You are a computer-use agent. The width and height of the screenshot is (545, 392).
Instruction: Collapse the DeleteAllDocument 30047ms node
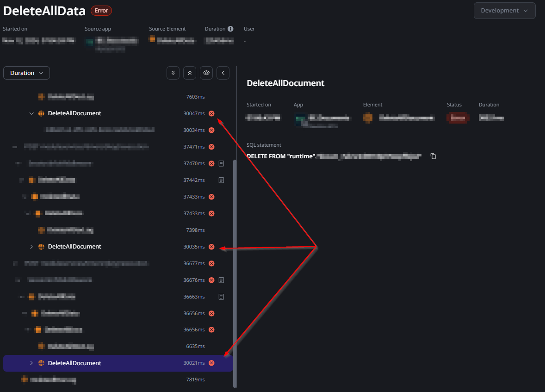(x=31, y=113)
